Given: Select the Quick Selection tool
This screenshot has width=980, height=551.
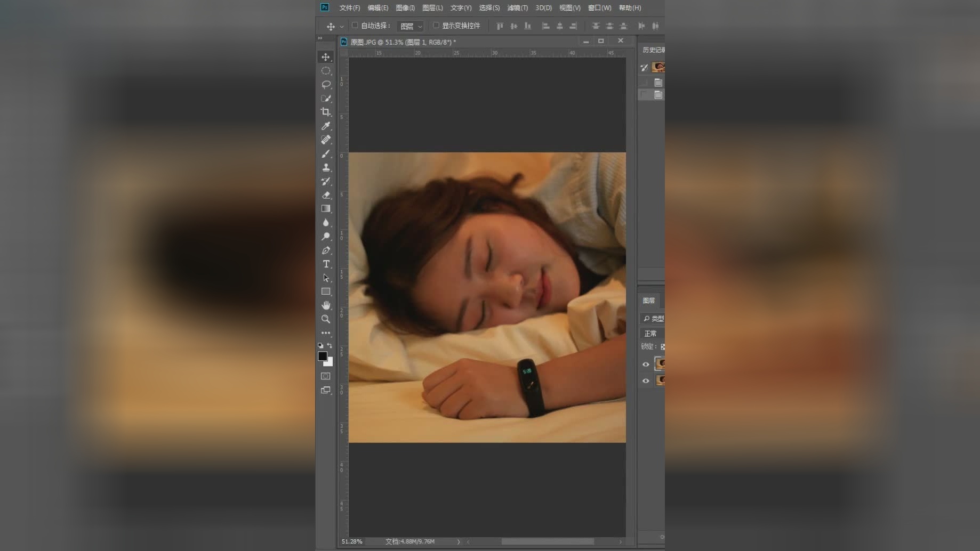Looking at the screenshot, I should tap(326, 99).
